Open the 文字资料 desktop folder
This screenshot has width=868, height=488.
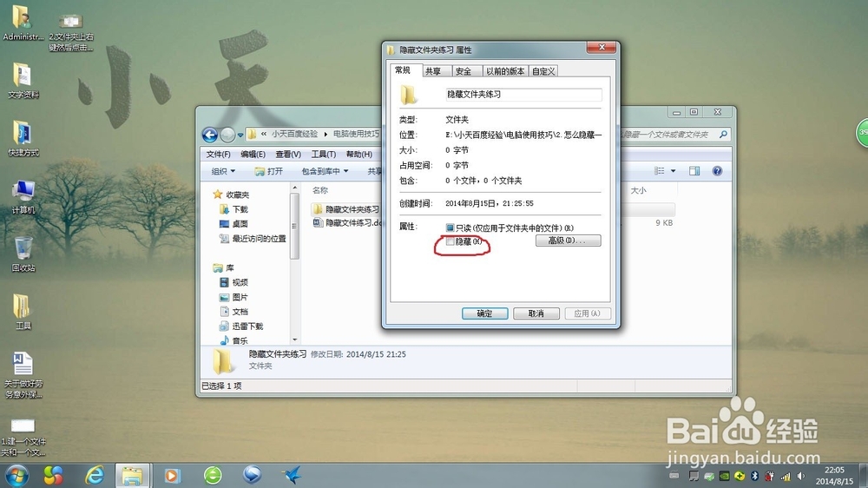[23, 80]
